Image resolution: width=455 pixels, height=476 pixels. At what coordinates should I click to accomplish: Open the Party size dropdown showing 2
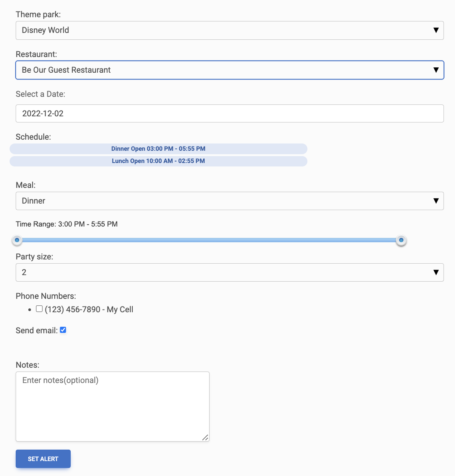(229, 272)
